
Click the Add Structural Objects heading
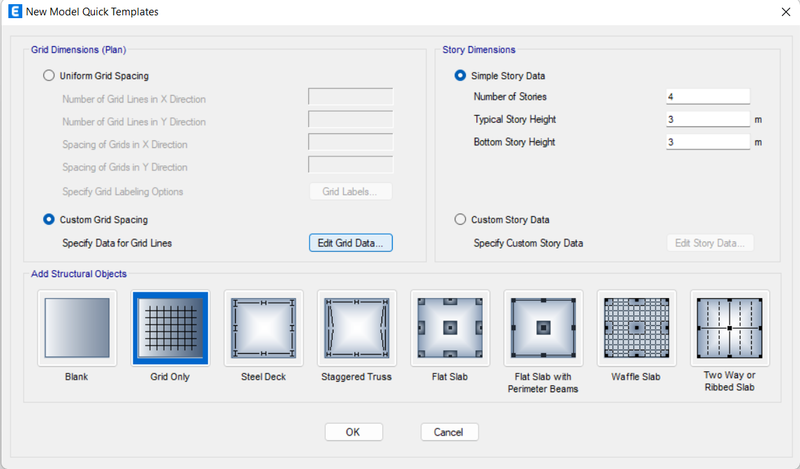79,274
